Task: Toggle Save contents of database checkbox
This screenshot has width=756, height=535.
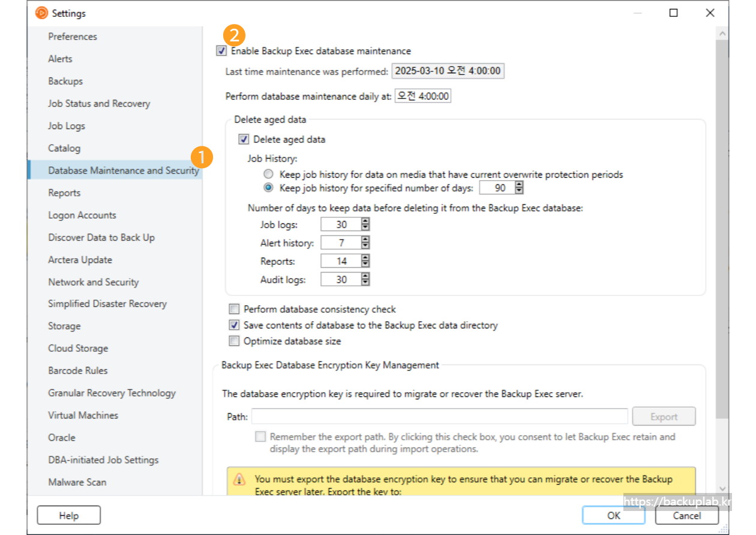Action: (x=234, y=325)
